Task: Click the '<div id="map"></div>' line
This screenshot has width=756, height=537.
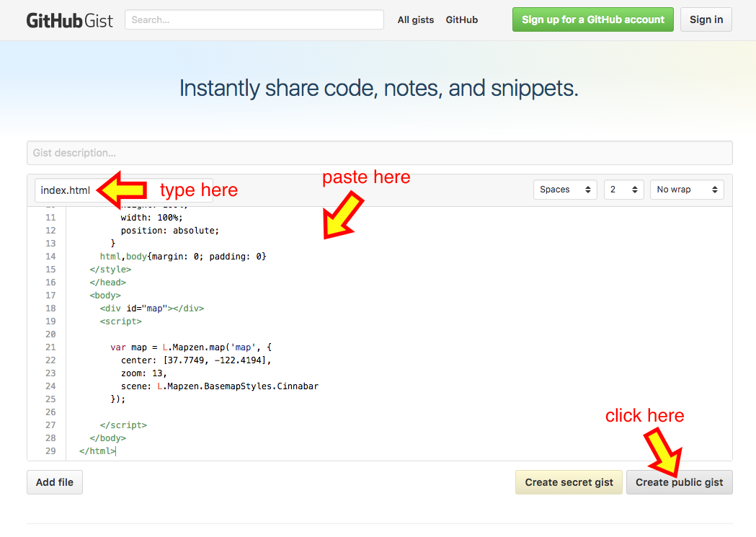Action: (x=152, y=309)
